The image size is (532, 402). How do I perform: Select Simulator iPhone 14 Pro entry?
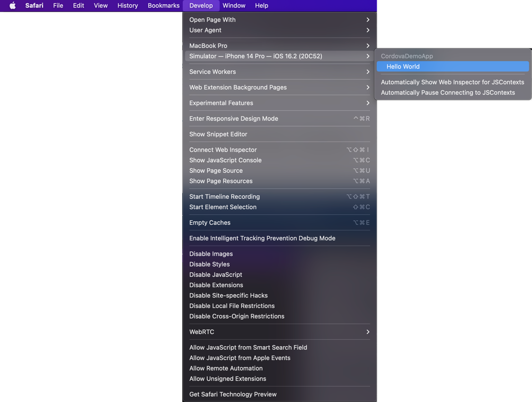(x=280, y=56)
